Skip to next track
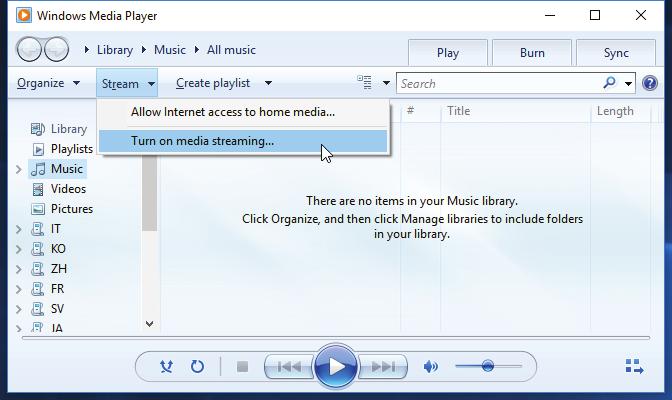Viewport: 672px width, 400px height. (x=383, y=367)
